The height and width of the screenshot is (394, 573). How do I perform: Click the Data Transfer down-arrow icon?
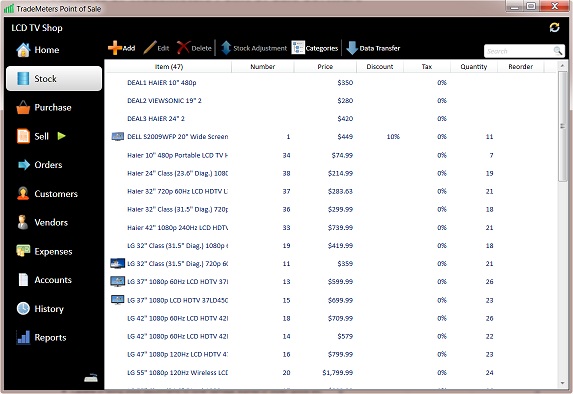[x=352, y=48]
